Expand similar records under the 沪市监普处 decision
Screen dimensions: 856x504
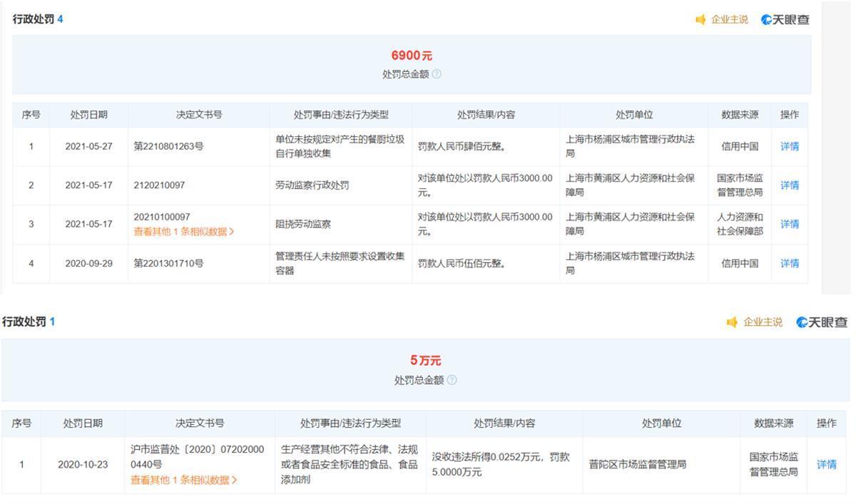184,480
